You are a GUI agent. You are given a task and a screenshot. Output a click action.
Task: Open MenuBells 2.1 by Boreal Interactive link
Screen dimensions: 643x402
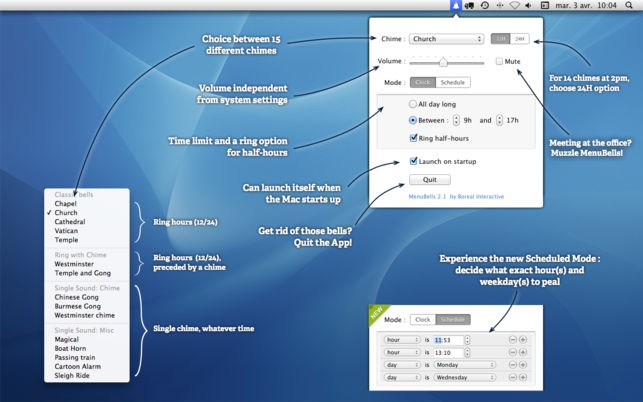point(456,196)
